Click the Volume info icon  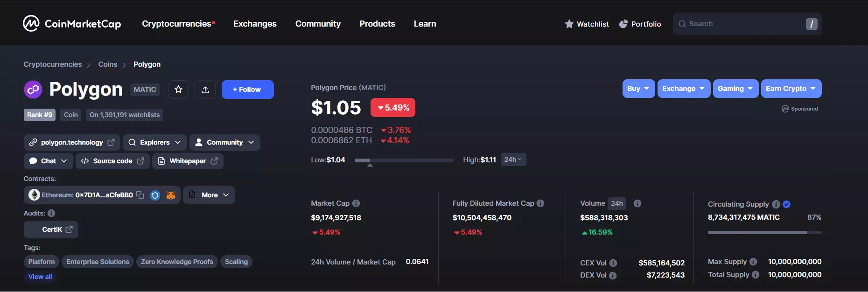[637, 203]
